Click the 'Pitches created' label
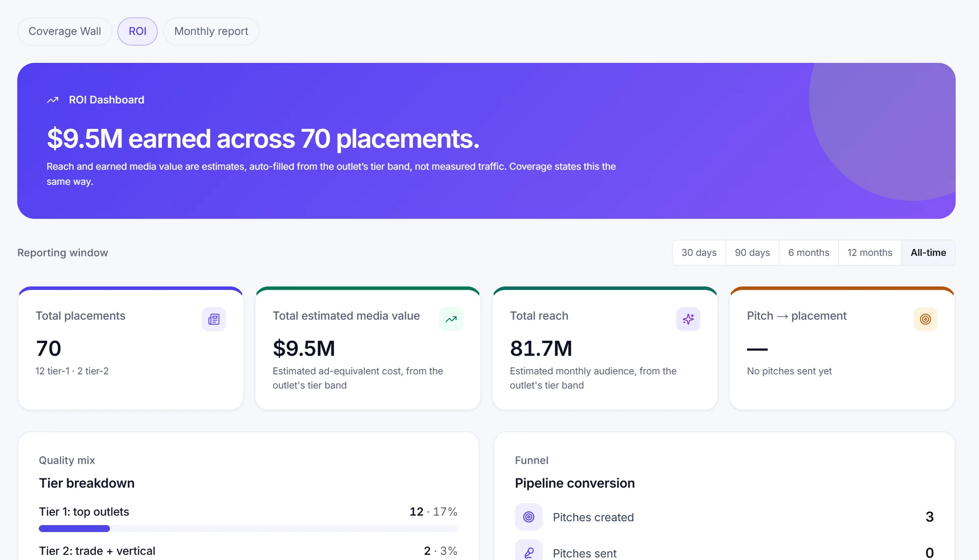Image resolution: width=979 pixels, height=560 pixels. pyautogui.click(x=593, y=517)
